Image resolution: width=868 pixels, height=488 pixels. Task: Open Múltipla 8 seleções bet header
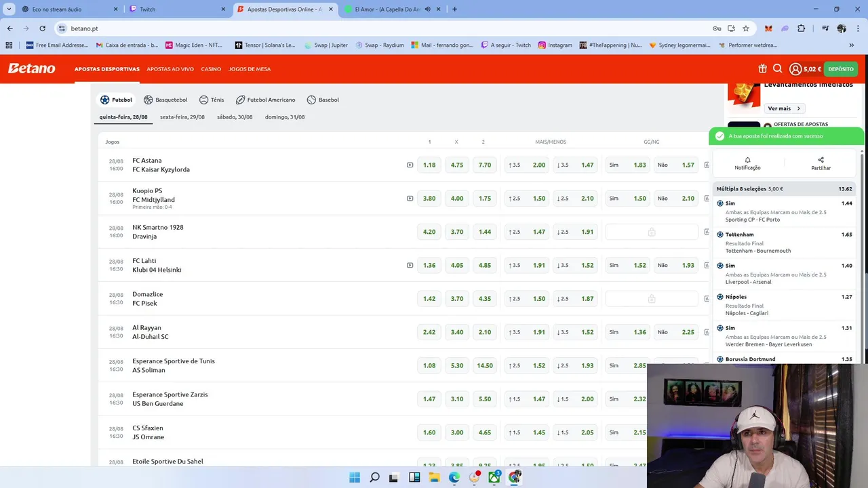[x=785, y=189]
